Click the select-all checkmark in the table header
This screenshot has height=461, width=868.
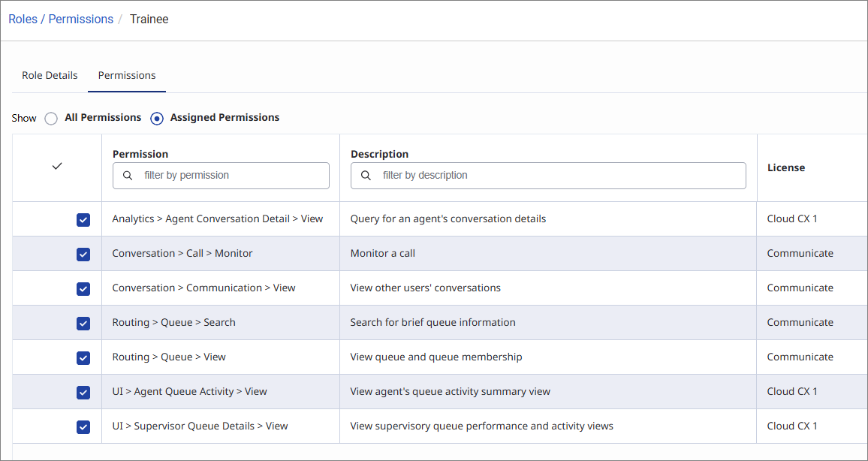(x=57, y=167)
